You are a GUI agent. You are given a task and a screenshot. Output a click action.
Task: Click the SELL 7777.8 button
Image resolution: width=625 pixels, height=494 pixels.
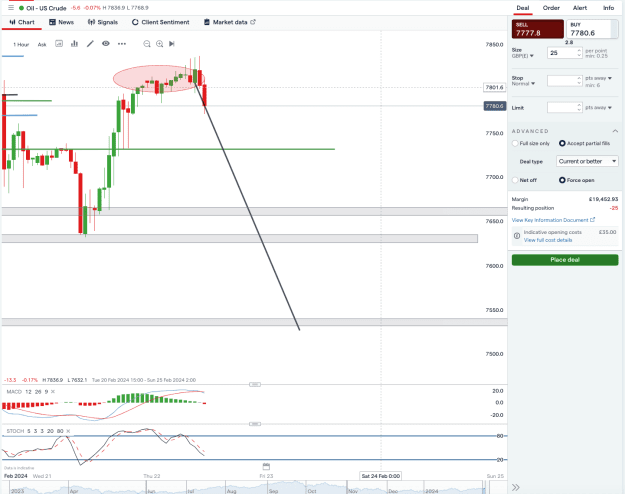538,29
